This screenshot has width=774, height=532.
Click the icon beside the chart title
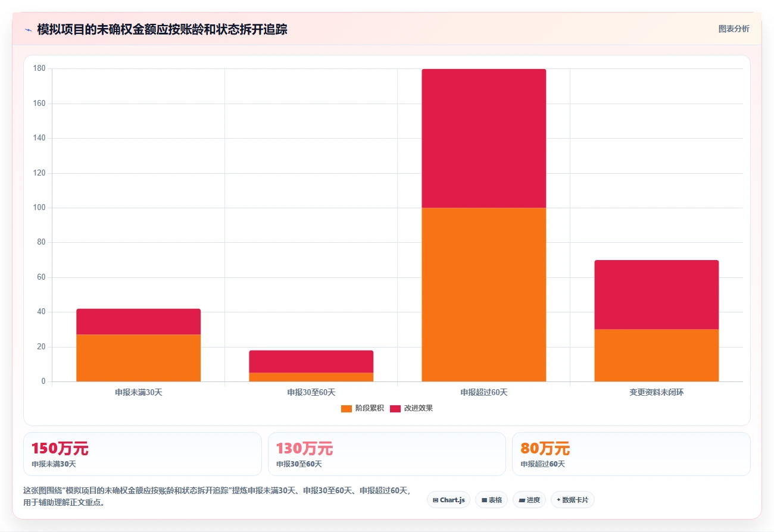(x=28, y=29)
